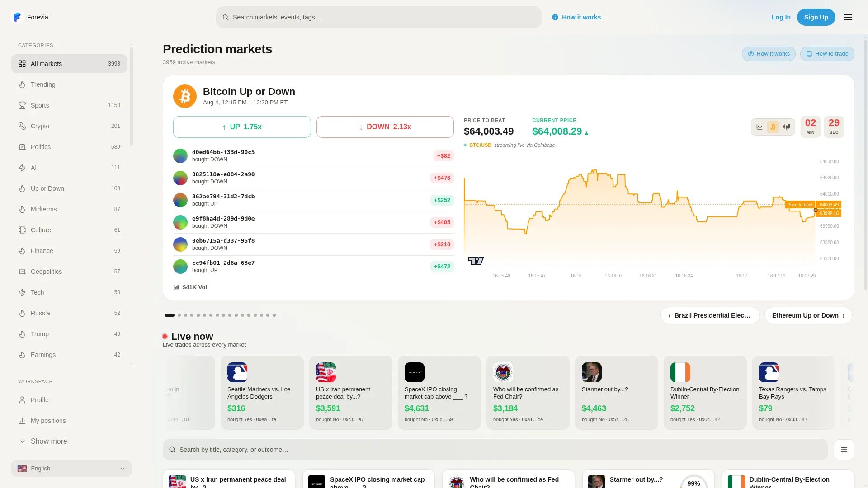Click the trader ID 0825118e-e884-2a90

pyautogui.click(x=223, y=174)
